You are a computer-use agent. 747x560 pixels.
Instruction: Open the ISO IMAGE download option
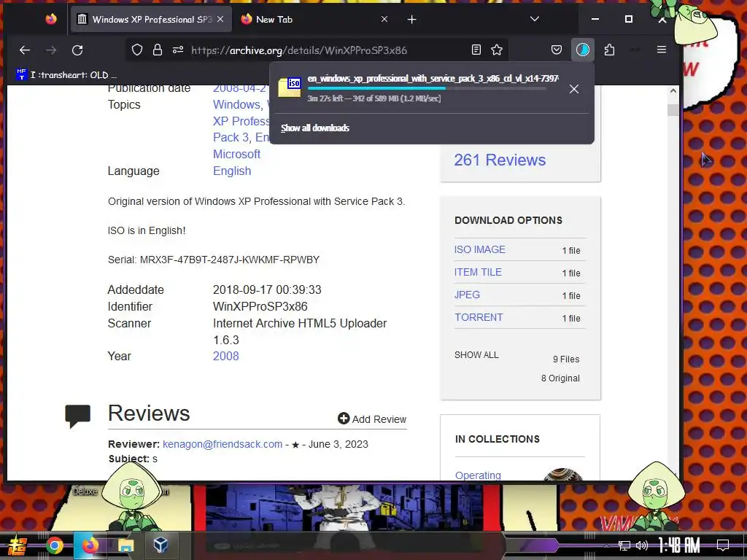[x=480, y=249]
